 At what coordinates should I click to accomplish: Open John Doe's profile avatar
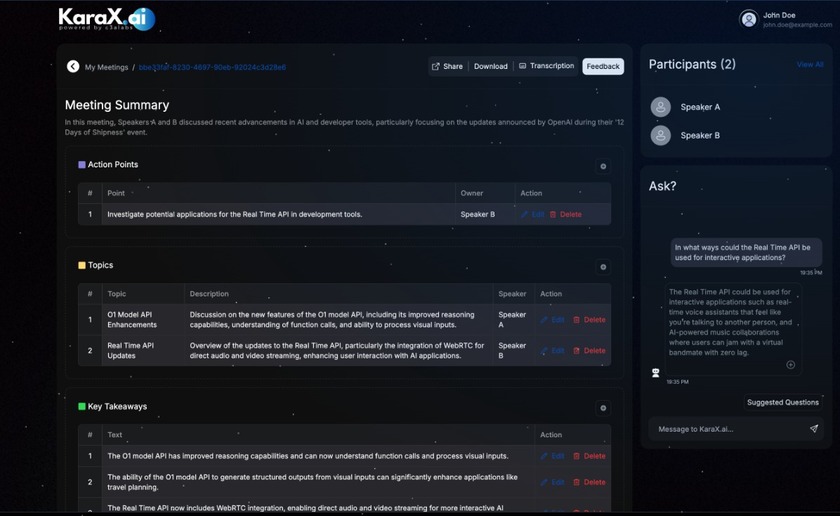click(x=748, y=19)
